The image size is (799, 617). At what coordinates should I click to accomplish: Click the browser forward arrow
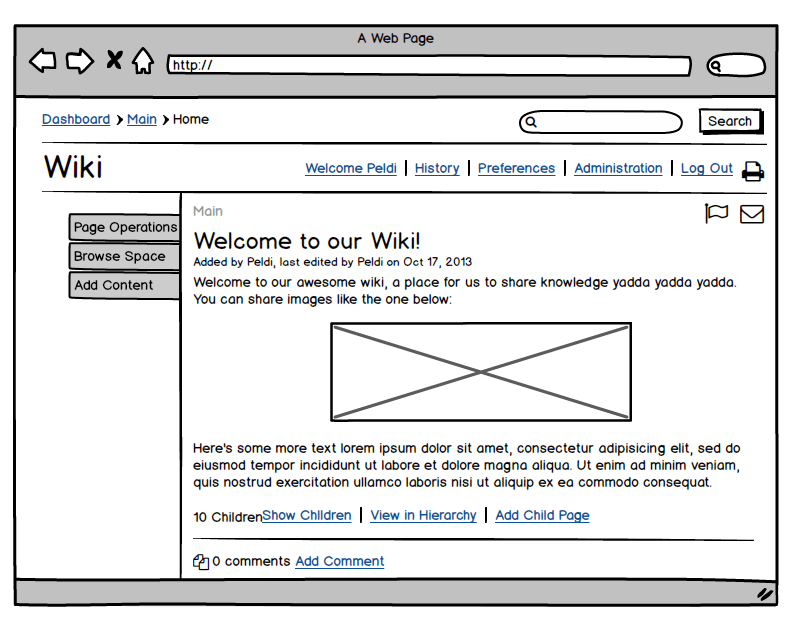tap(80, 61)
